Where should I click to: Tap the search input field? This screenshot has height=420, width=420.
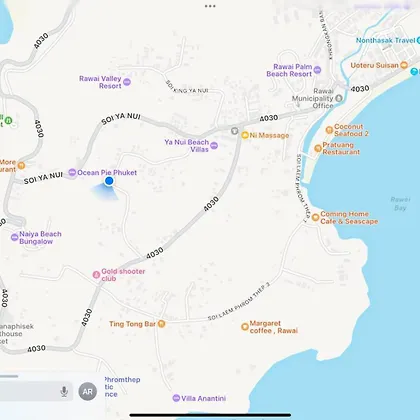point(36,391)
